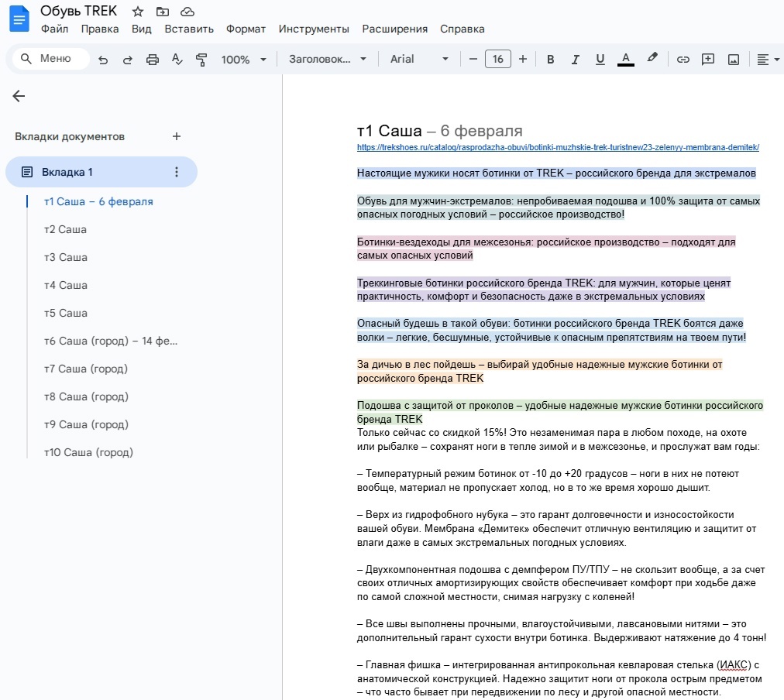Toggle bold formatting
This screenshot has width=784, height=700.
click(551, 60)
